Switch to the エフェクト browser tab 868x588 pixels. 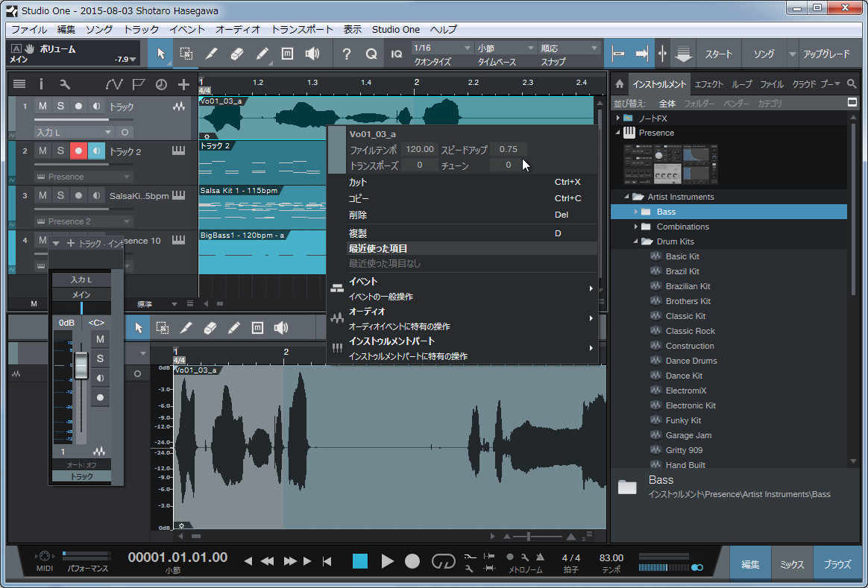click(x=708, y=83)
